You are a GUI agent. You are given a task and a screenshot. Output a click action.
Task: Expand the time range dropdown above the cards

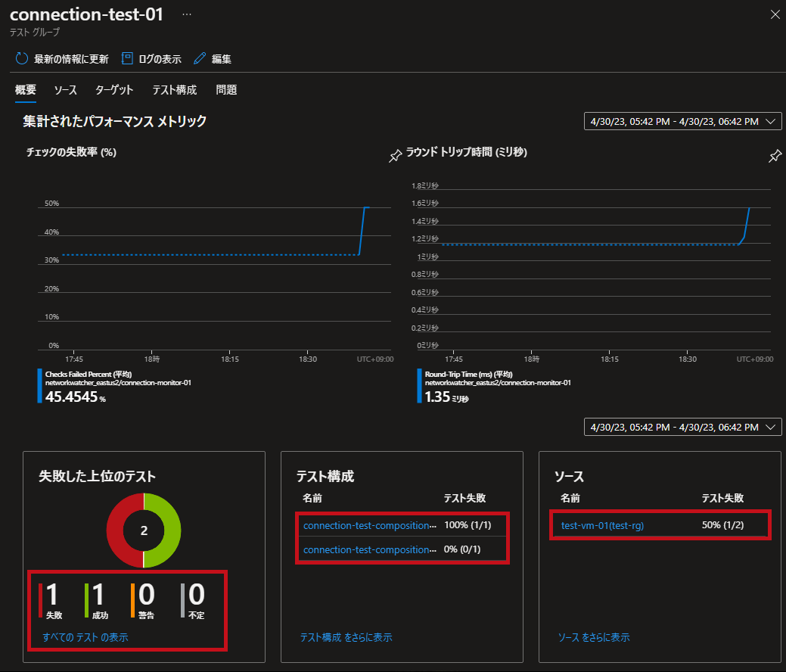coord(682,428)
